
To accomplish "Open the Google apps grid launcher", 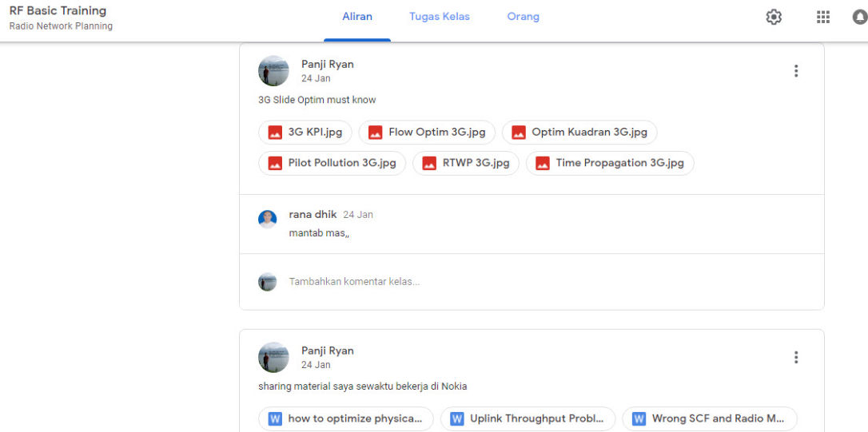I will (x=822, y=17).
